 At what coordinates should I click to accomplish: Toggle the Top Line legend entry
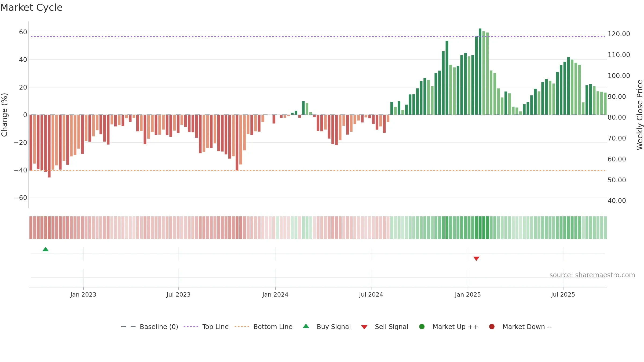[x=206, y=327]
